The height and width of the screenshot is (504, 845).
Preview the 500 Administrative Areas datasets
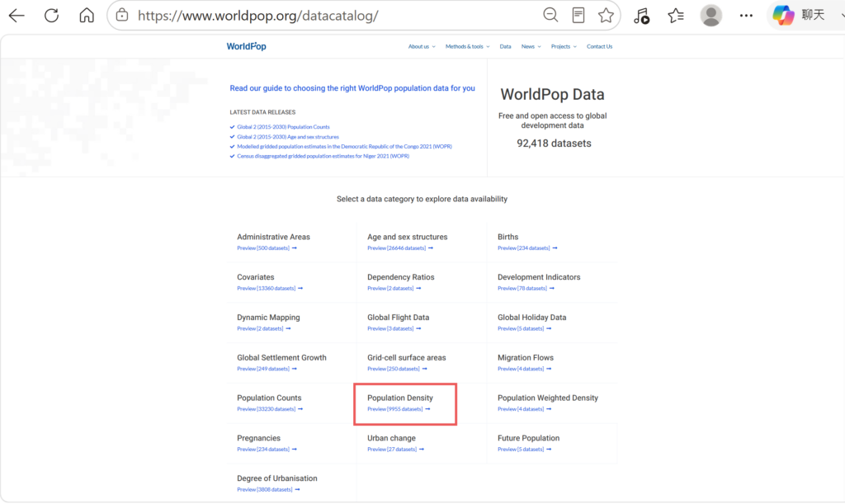click(x=267, y=248)
